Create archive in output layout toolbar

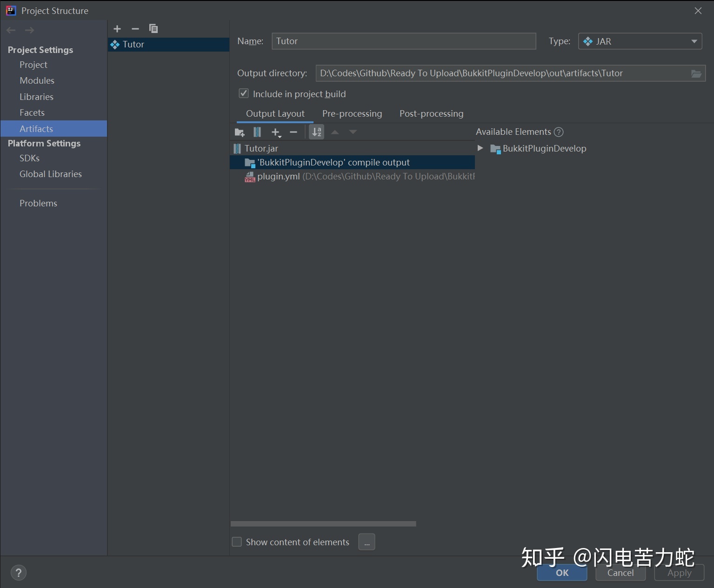click(x=257, y=132)
